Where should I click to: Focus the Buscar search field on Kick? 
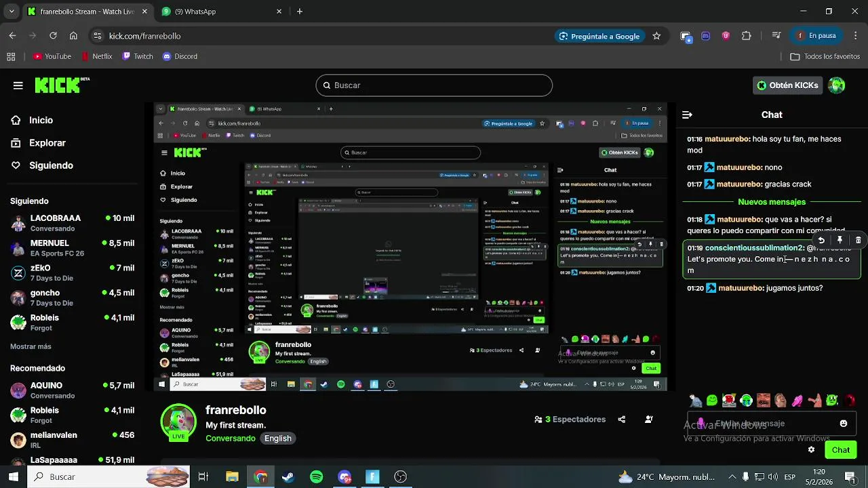click(x=434, y=85)
